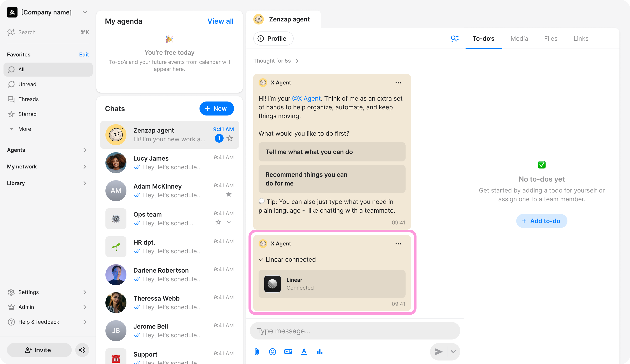Open the emoji picker icon
Screen dimensions: 630x364
272,352
